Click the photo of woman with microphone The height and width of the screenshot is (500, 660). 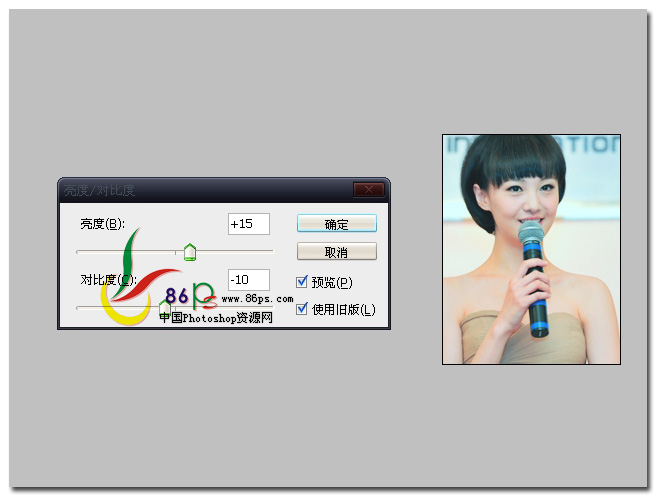pos(531,249)
